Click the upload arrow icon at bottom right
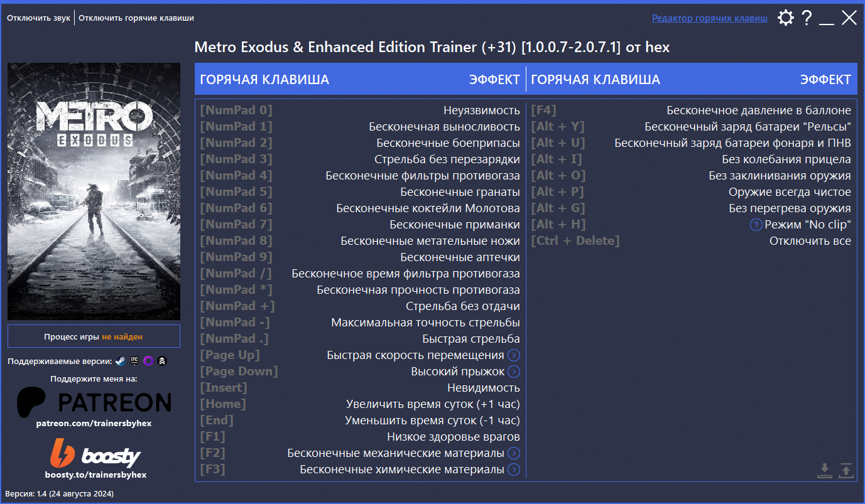 pyautogui.click(x=846, y=470)
